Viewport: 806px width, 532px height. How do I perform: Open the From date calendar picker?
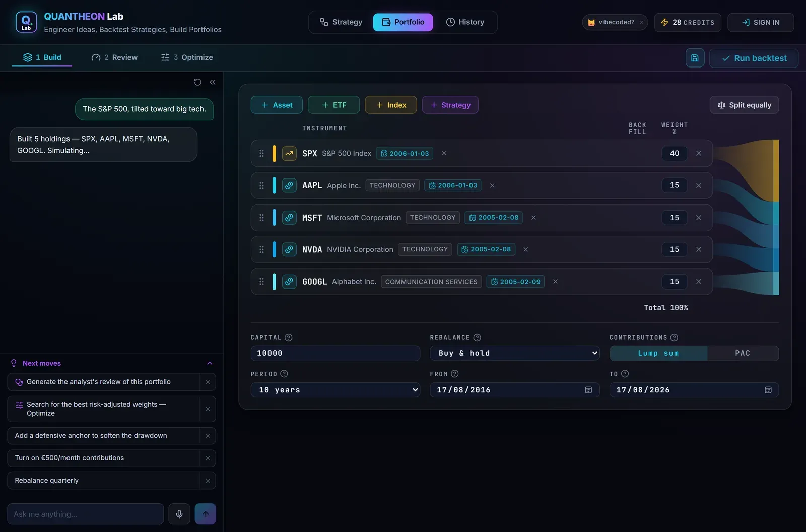(588, 390)
